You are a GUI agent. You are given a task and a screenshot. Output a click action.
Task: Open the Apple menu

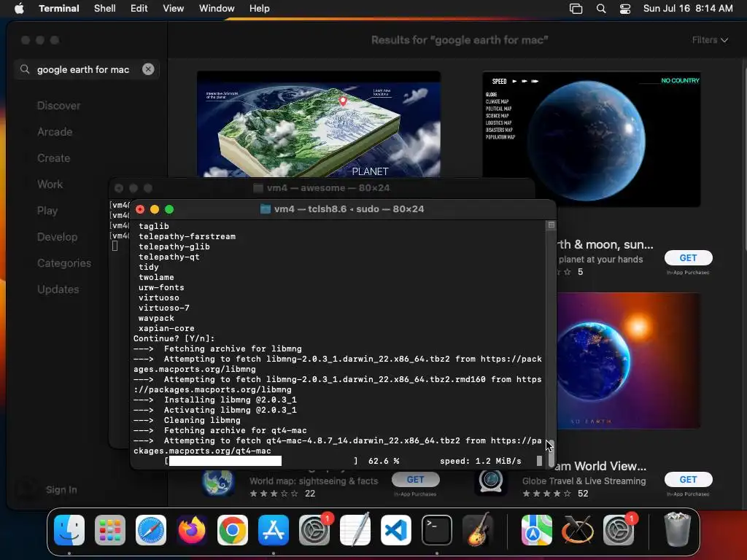[x=19, y=9]
